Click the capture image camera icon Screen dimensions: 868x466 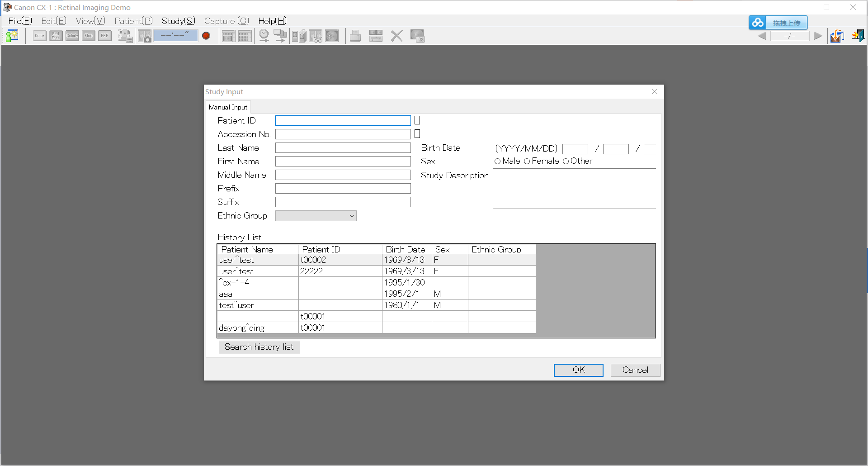tap(145, 36)
